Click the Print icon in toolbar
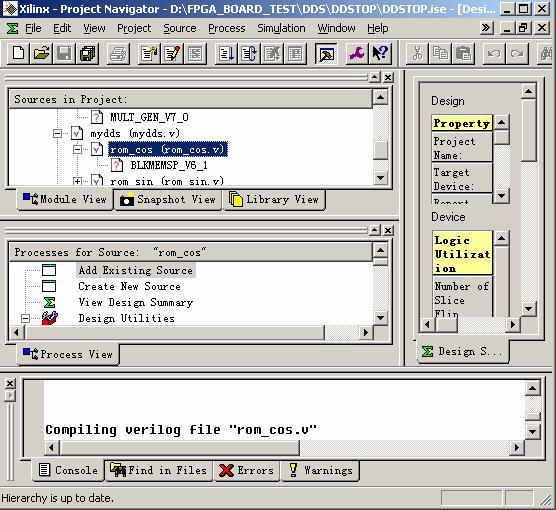 click(x=118, y=54)
